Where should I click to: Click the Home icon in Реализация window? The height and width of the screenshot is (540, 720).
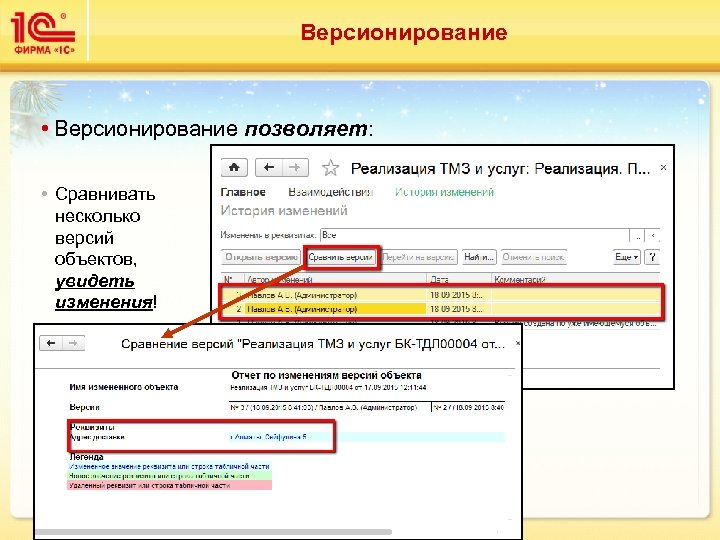[234, 168]
